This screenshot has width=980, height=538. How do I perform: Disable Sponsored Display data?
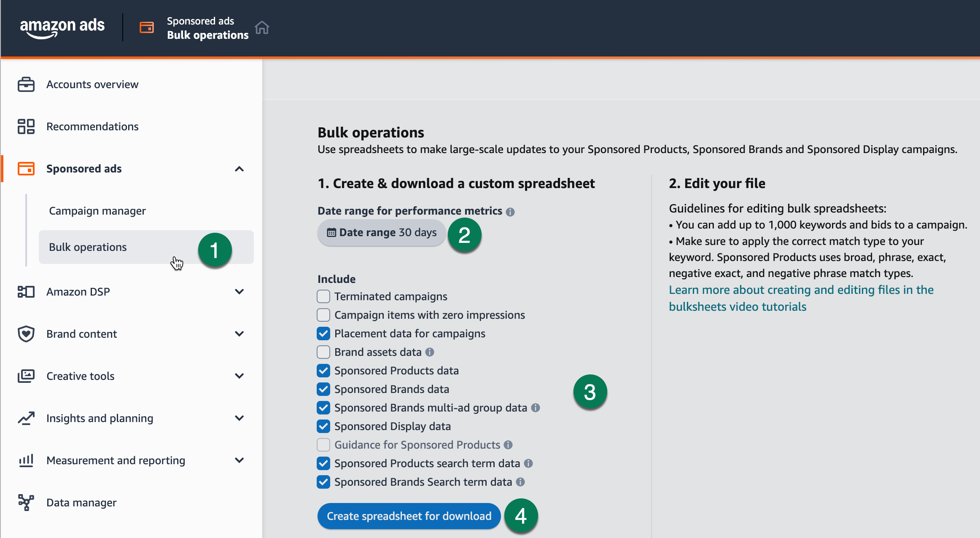pos(323,426)
